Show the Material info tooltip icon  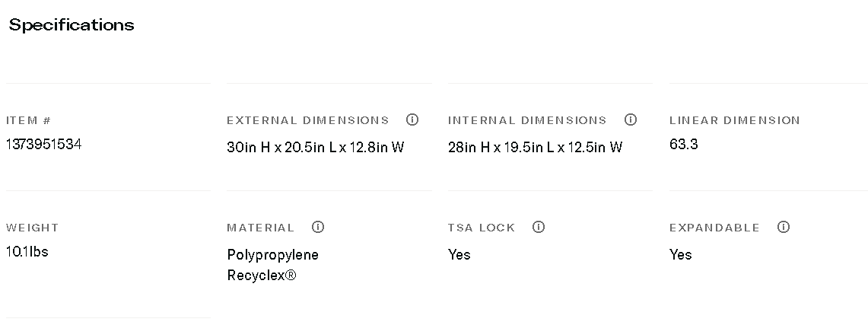coord(318,227)
